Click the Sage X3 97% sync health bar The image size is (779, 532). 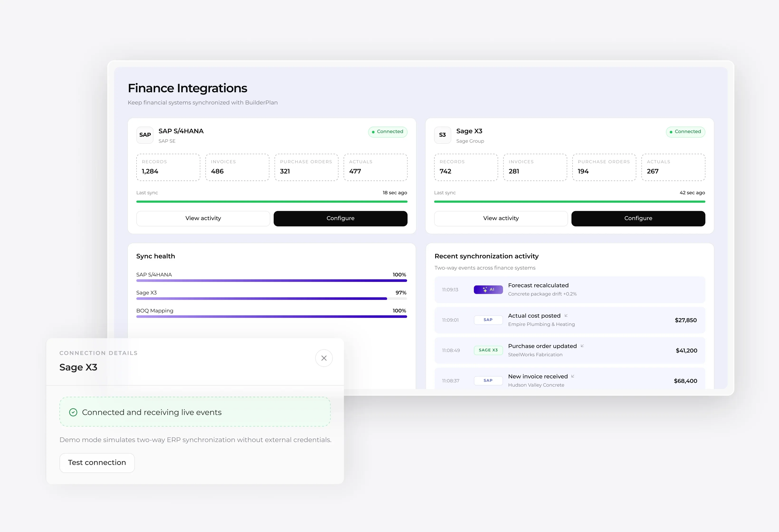pos(271,299)
